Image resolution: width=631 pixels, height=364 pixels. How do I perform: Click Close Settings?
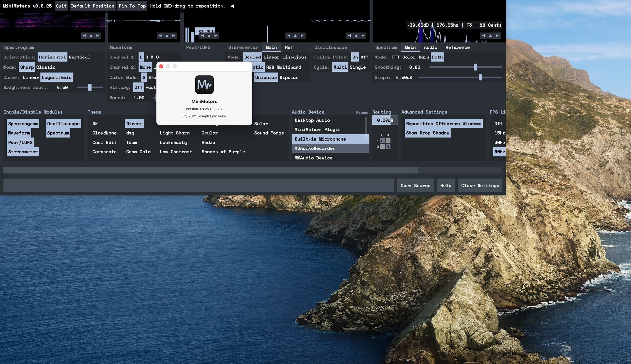(x=480, y=186)
